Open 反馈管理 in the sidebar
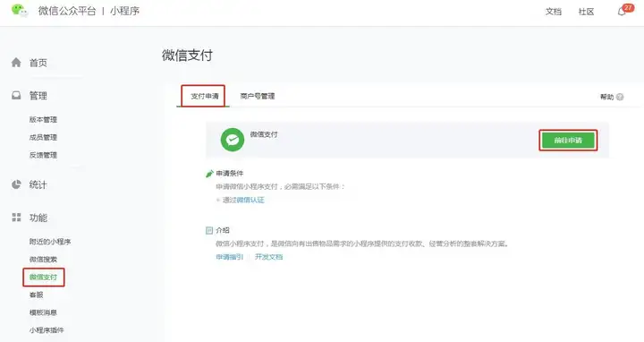The width and height of the screenshot is (644, 342). tap(43, 155)
